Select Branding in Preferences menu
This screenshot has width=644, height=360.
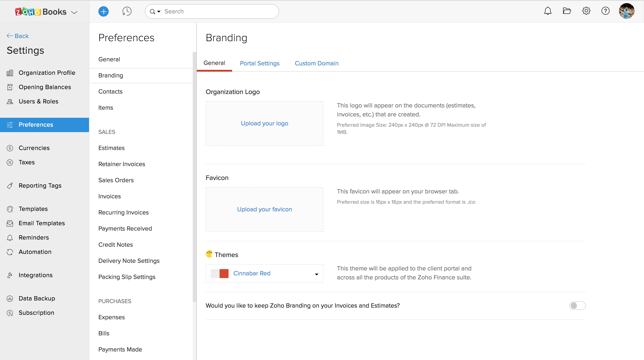pyautogui.click(x=111, y=75)
